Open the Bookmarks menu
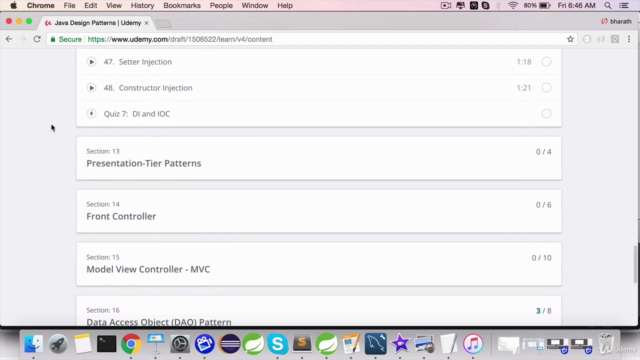The height and width of the screenshot is (360, 640). (x=182, y=6)
